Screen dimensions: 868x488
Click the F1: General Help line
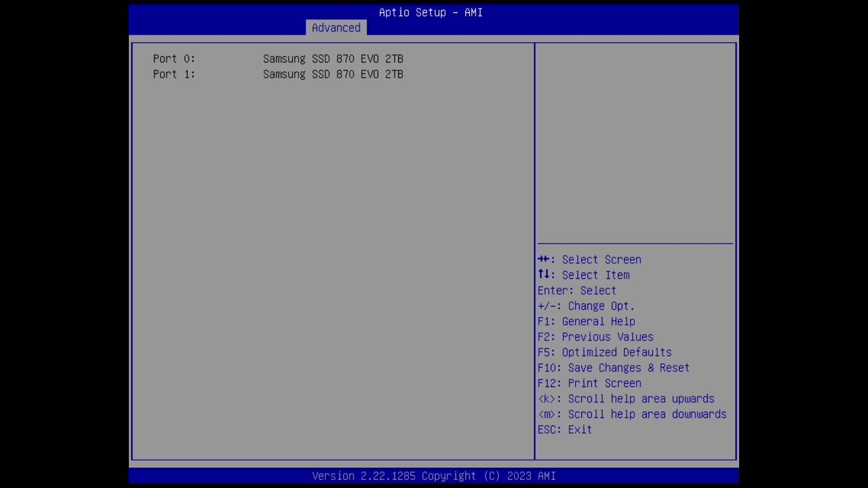tap(587, 322)
